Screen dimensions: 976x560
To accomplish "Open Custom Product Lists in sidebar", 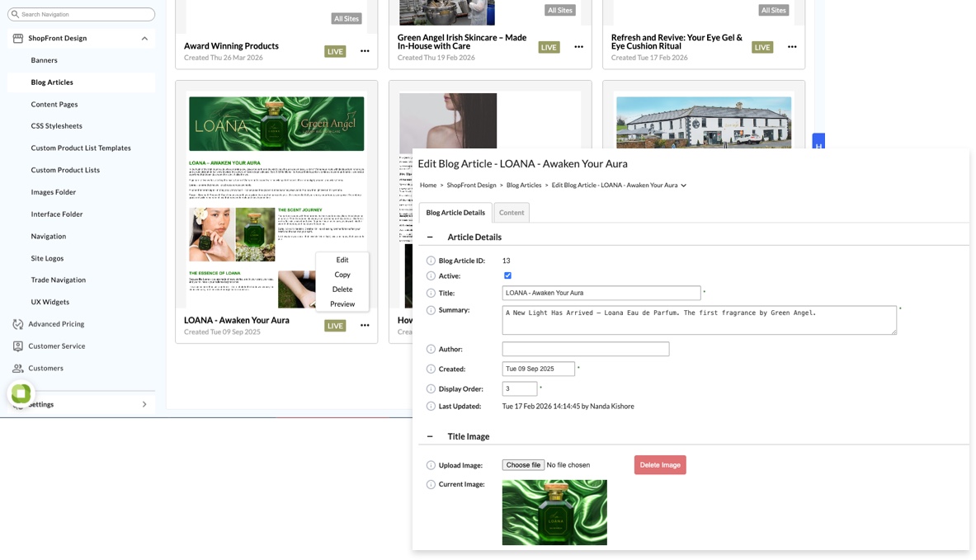I will pyautogui.click(x=65, y=170).
